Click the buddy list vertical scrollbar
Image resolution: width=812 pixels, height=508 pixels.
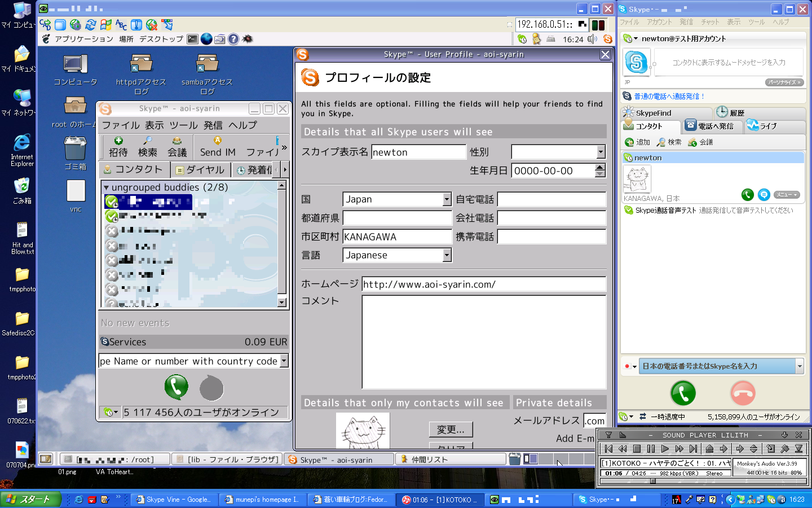[282, 244]
